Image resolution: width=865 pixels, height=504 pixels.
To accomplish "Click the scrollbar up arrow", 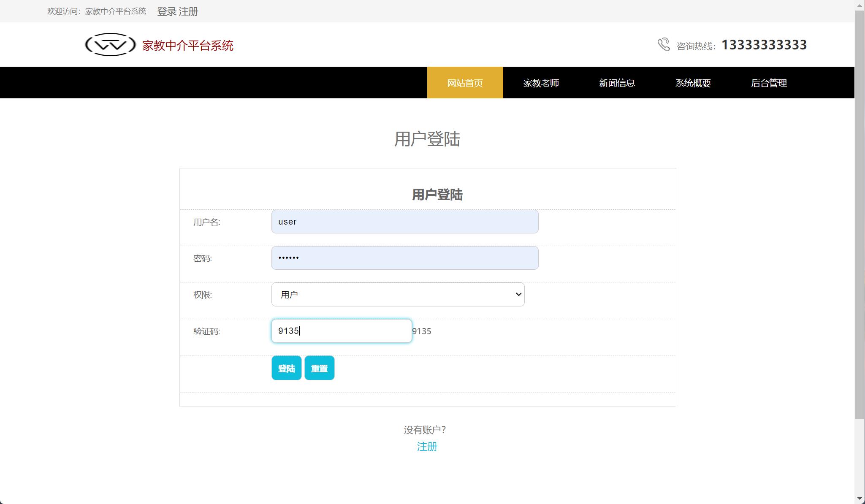I will [860, 5].
